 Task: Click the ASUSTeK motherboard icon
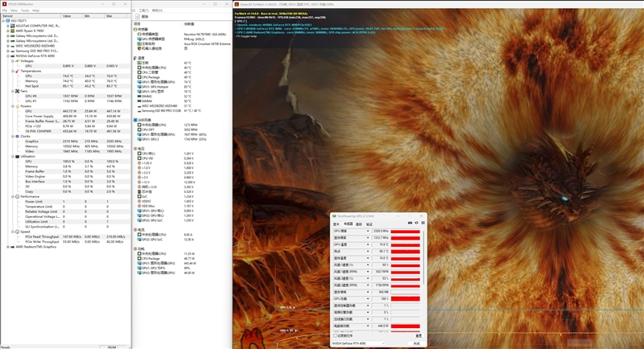click(x=13, y=26)
